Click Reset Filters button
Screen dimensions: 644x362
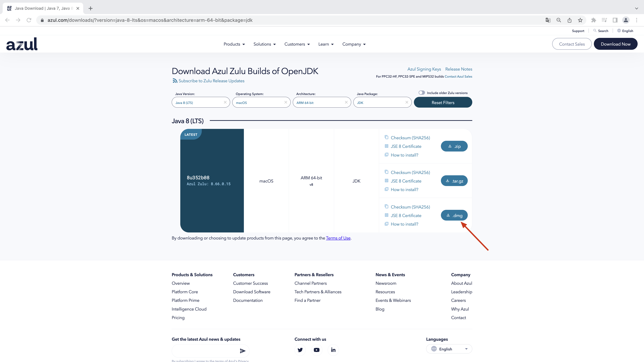tap(443, 102)
